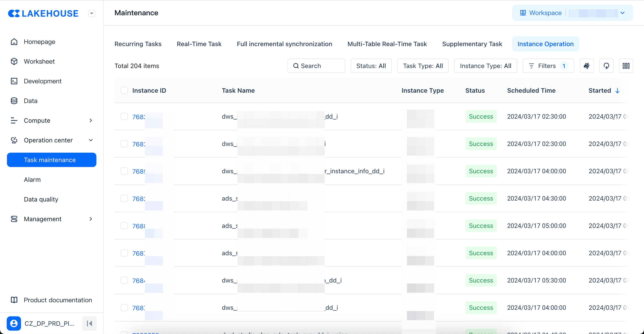The image size is (644, 334).
Task: Collapse the sidebar with the arrow icon
Action: pos(89,323)
